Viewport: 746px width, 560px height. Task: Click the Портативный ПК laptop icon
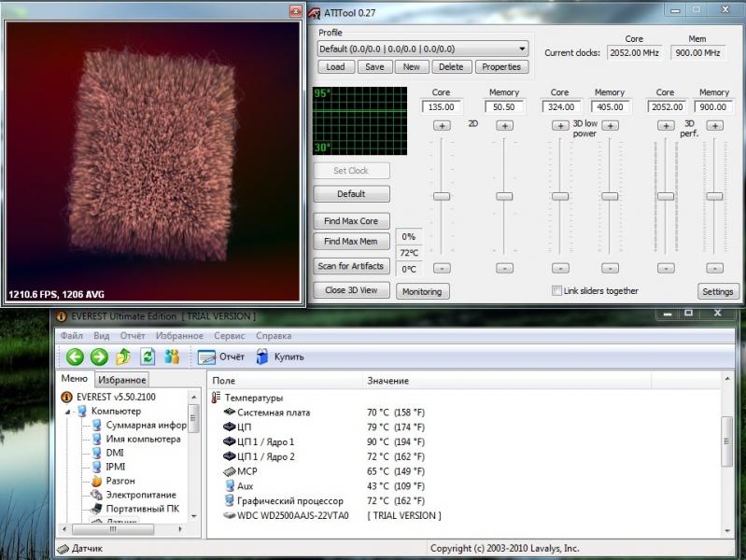click(x=96, y=509)
